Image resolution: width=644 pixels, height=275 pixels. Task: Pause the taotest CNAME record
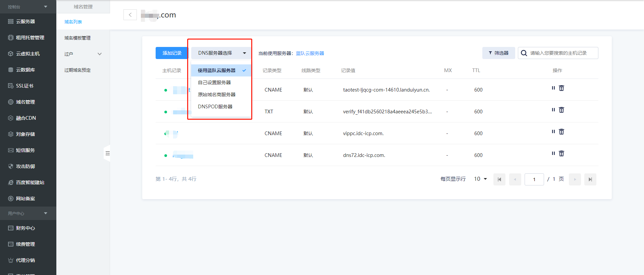(553, 88)
